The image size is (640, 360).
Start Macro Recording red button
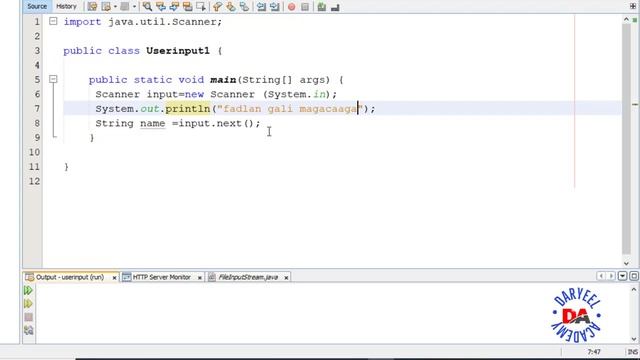pyautogui.click(x=291, y=7)
